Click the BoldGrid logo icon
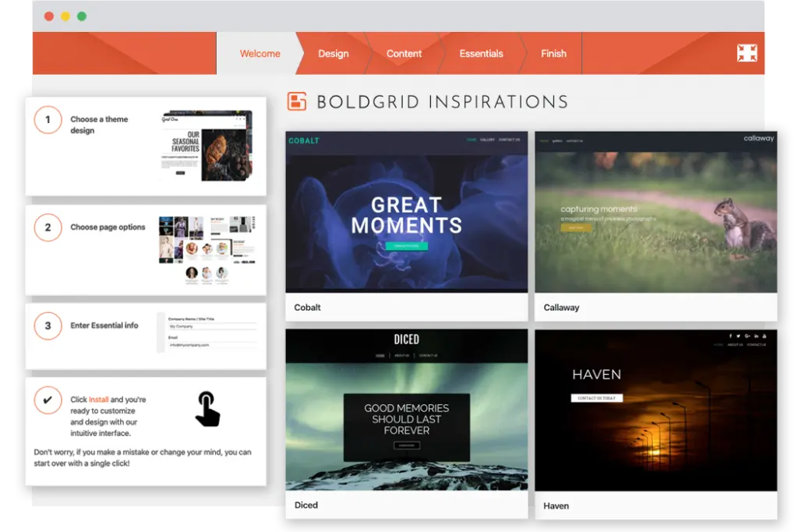Image resolution: width=798 pixels, height=532 pixels. point(296,101)
